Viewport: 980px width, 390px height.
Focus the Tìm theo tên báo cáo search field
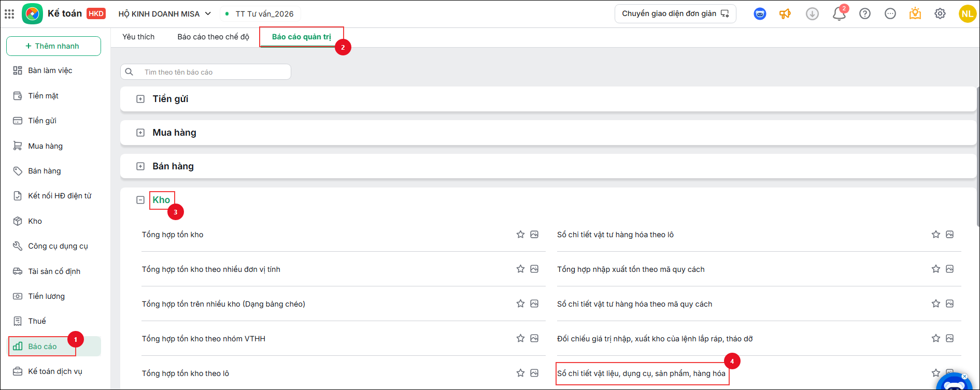pos(206,72)
